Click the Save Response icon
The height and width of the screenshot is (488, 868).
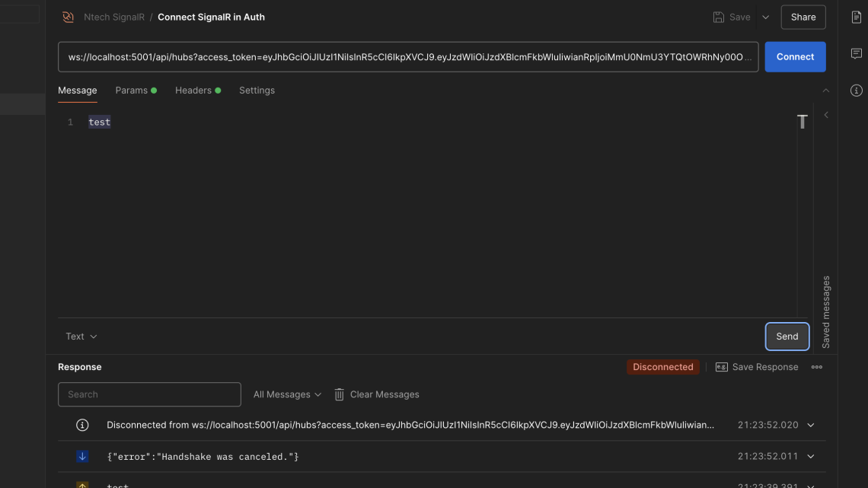coord(721,367)
